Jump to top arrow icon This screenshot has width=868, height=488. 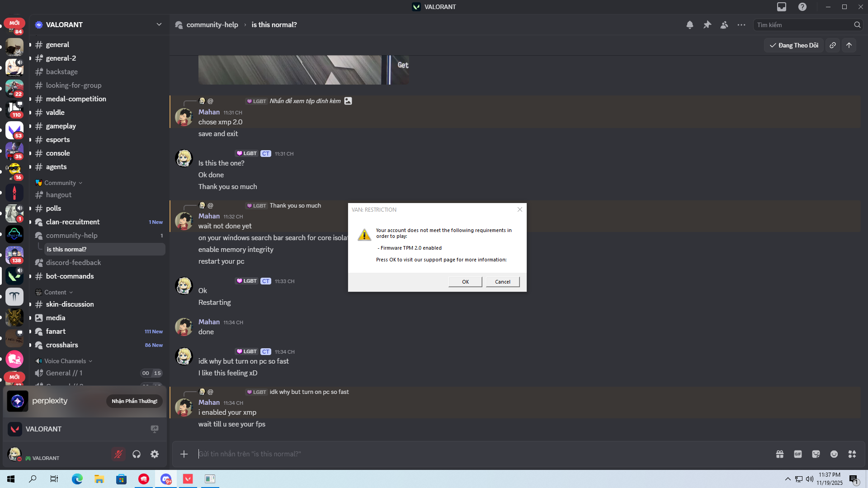click(x=849, y=45)
